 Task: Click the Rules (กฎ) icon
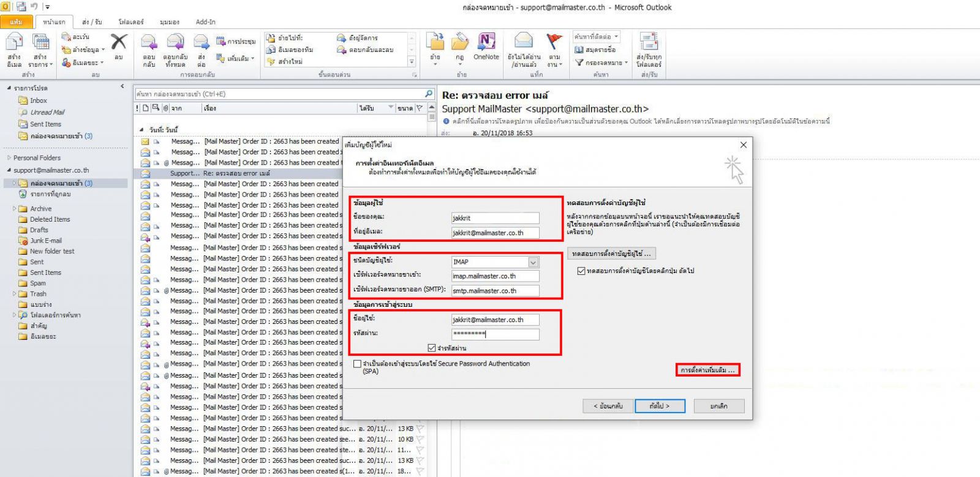[x=460, y=42]
